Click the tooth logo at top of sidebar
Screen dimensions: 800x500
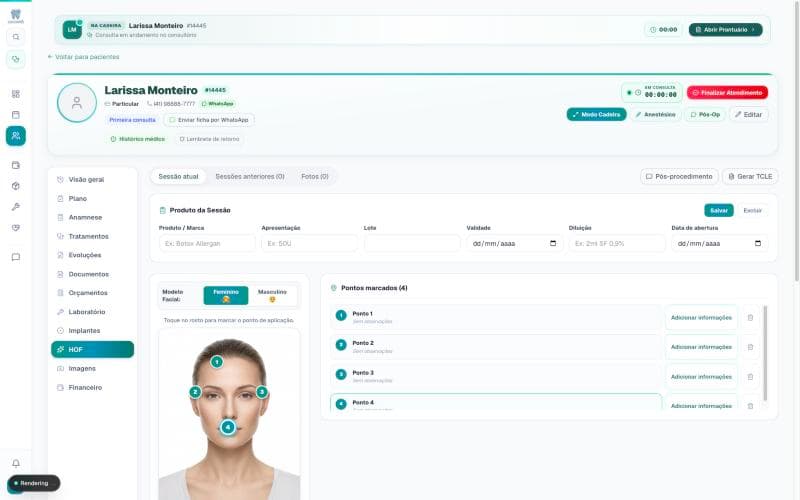pyautogui.click(x=16, y=15)
